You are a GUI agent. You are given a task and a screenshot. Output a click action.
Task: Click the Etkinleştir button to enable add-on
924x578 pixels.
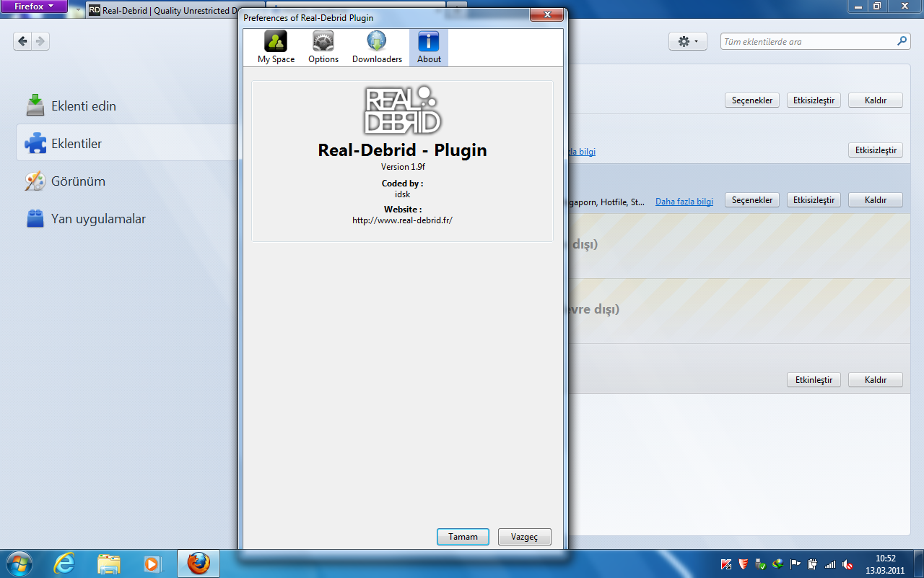tap(814, 379)
